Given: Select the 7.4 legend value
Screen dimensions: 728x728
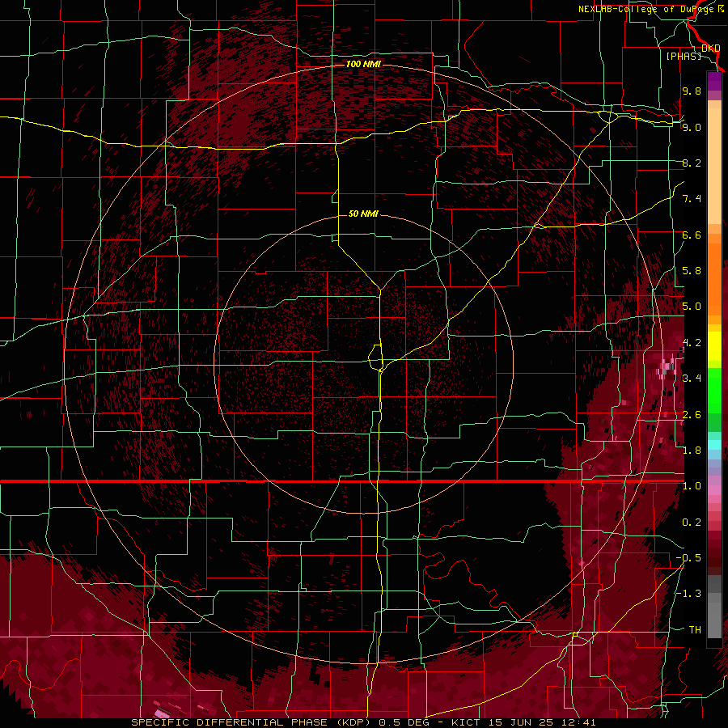Looking at the screenshot, I should (692, 199).
